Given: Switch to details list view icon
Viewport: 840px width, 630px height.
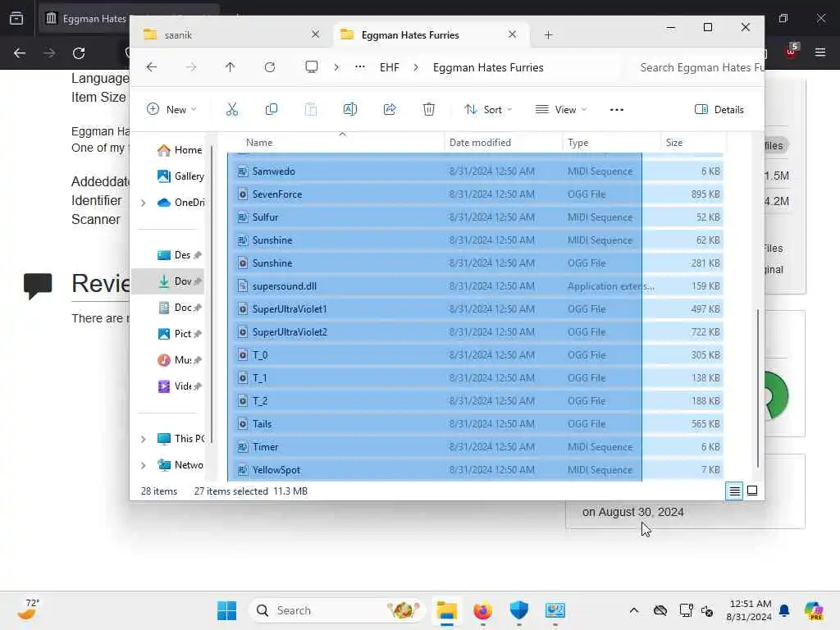Looking at the screenshot, I should point(734,491).
